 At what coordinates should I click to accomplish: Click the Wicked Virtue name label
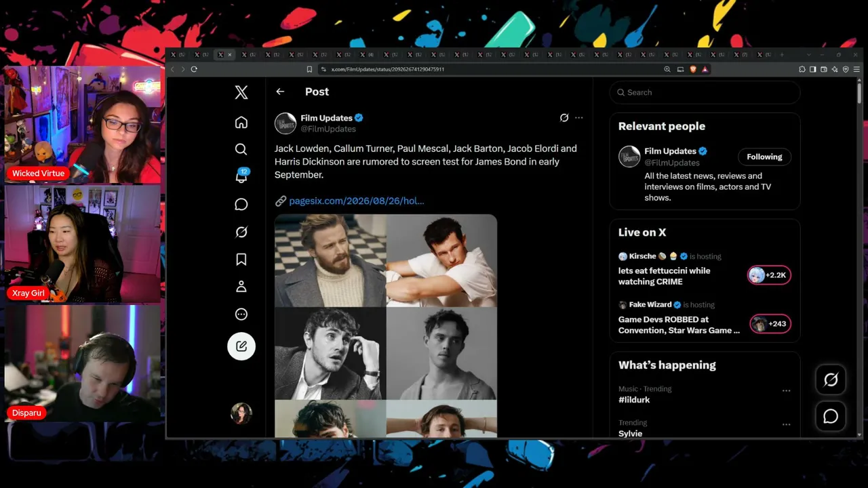pyautogui.click(x=38, y=174)
